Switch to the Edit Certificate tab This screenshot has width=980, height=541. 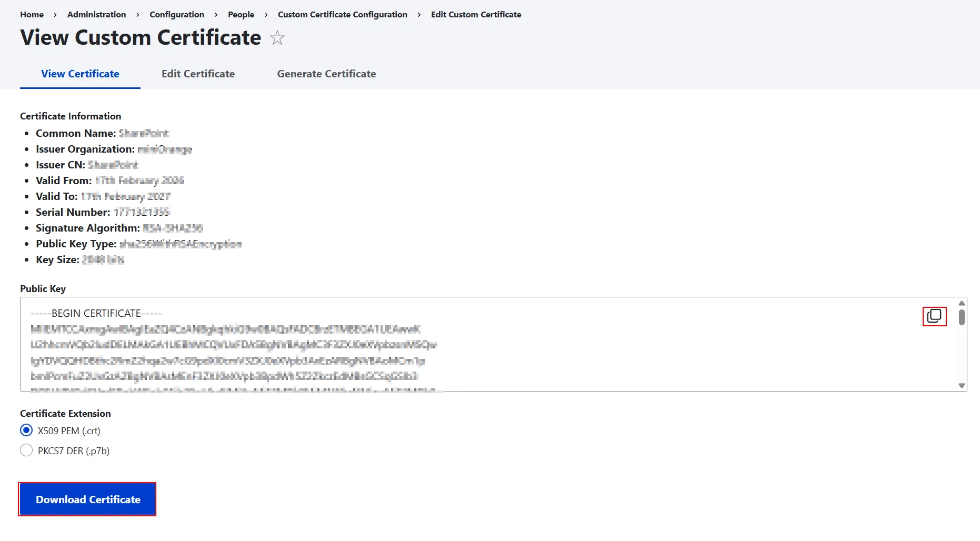(x=198, y=74)
